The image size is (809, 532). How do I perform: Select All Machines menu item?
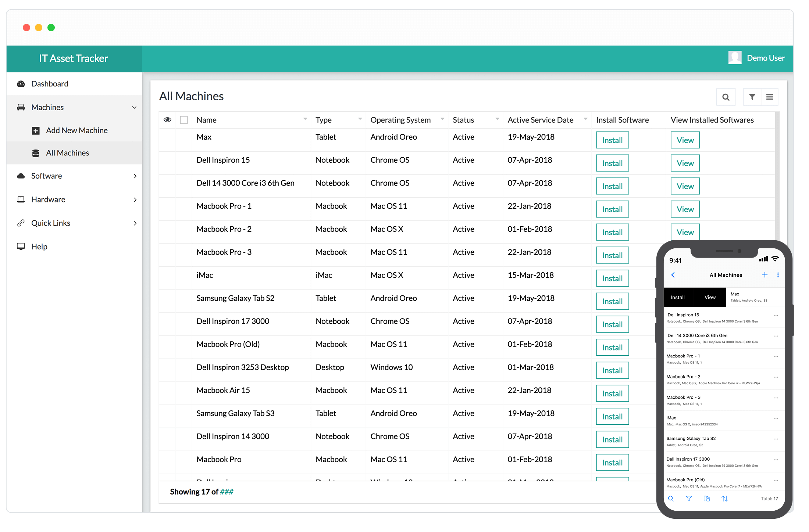(x=67, y=152)
